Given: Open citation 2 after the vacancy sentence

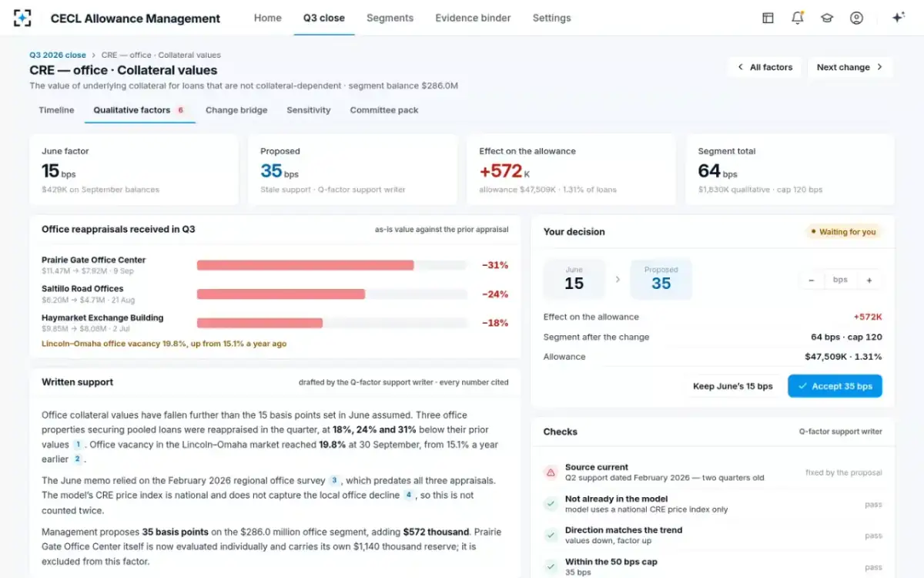Looking at the screenshot, I should pos(77,459).
